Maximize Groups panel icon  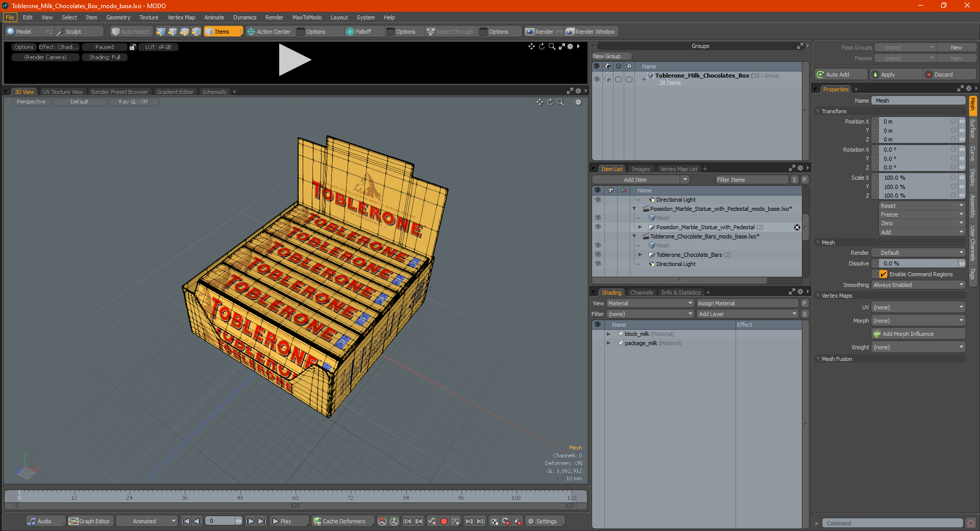coord(800,46)
